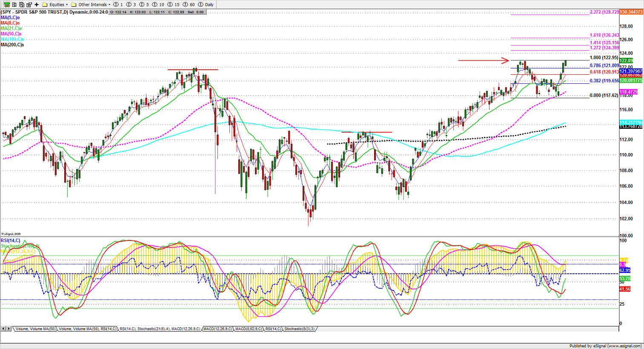Open the standalone RSI(14,C) tab

[x=273, y=329]
